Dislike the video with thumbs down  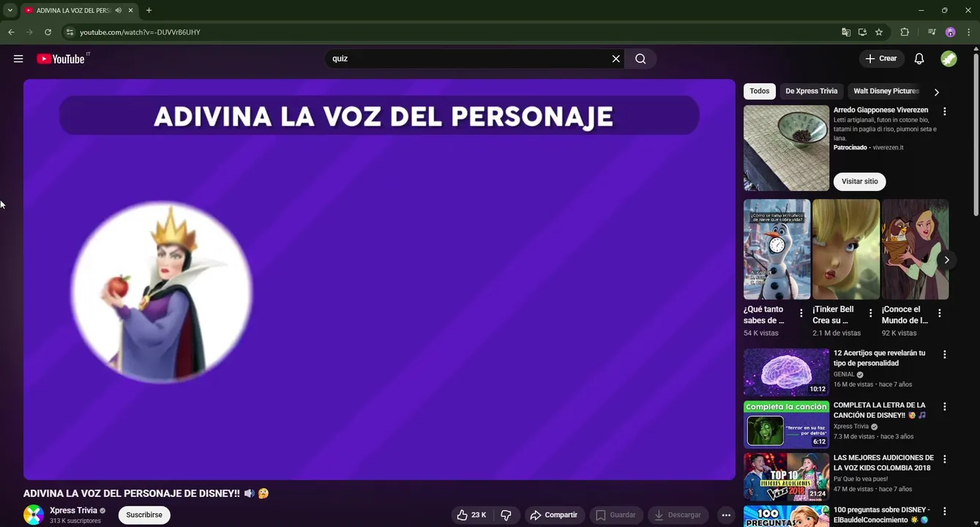click(x=506, y=515)
